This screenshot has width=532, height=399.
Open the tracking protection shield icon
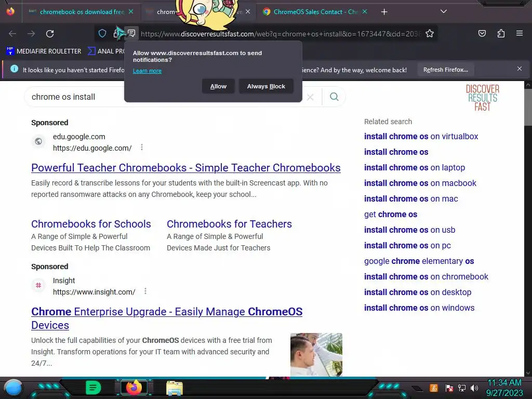pos(102,33)
